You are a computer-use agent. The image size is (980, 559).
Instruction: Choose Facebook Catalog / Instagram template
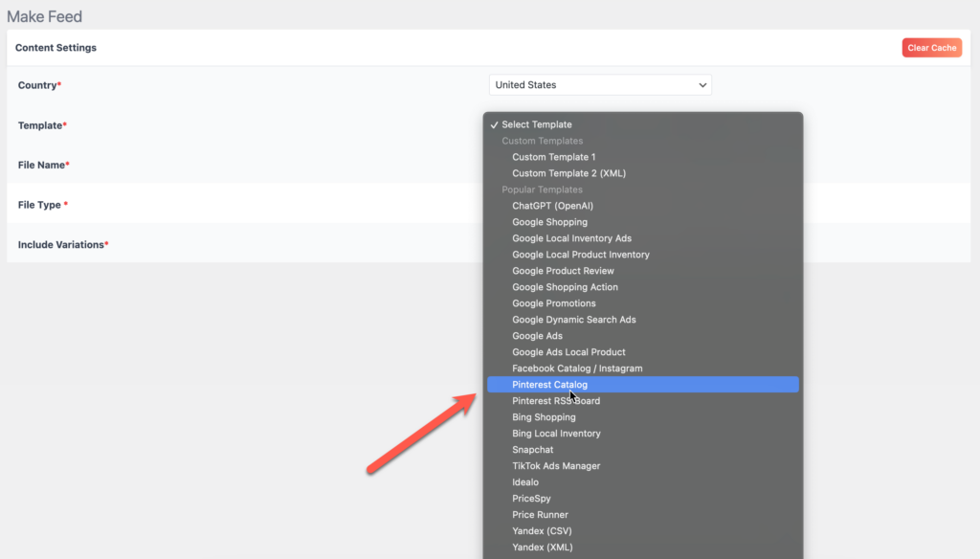pos(575,368)
